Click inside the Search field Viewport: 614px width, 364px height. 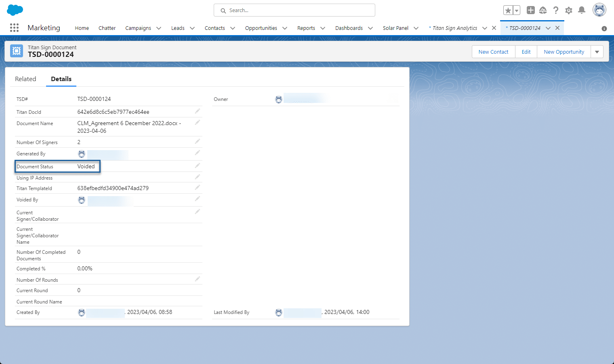294,10
